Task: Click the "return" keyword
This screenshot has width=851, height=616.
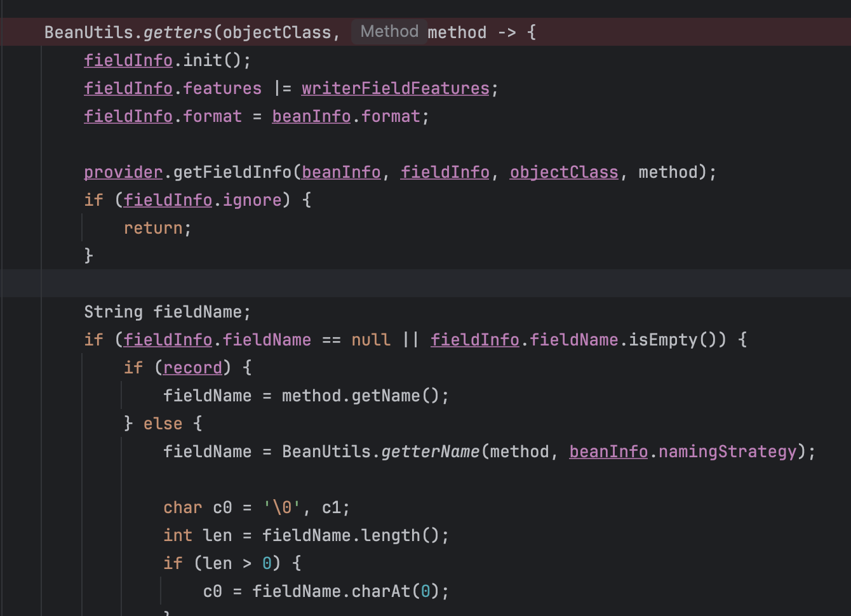Action: 152,228
